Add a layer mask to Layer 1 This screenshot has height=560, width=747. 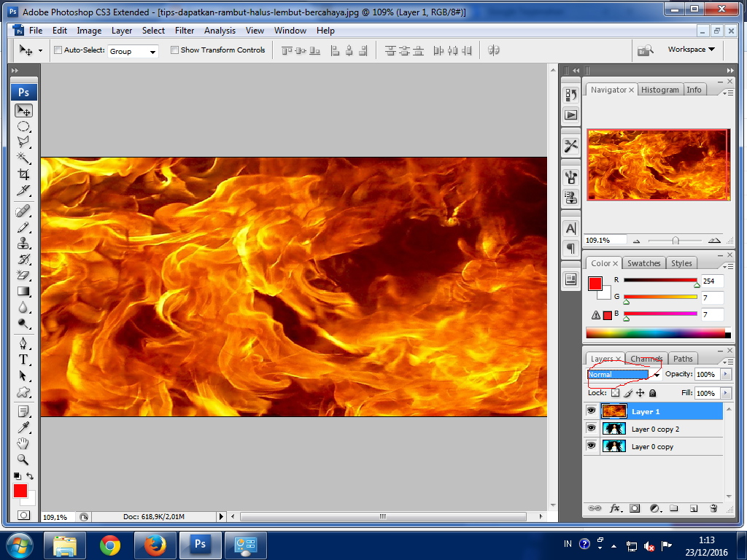(x=635, y=507)
